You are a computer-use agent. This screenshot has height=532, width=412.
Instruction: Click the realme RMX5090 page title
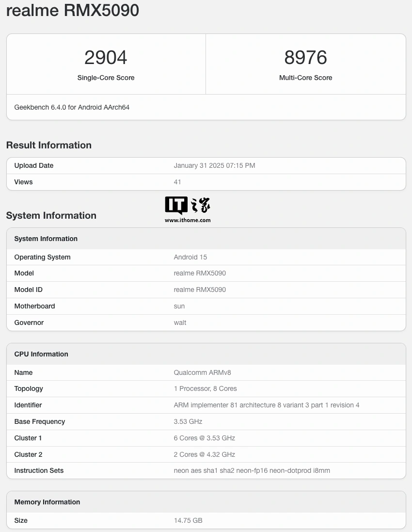tap(73, 11)
